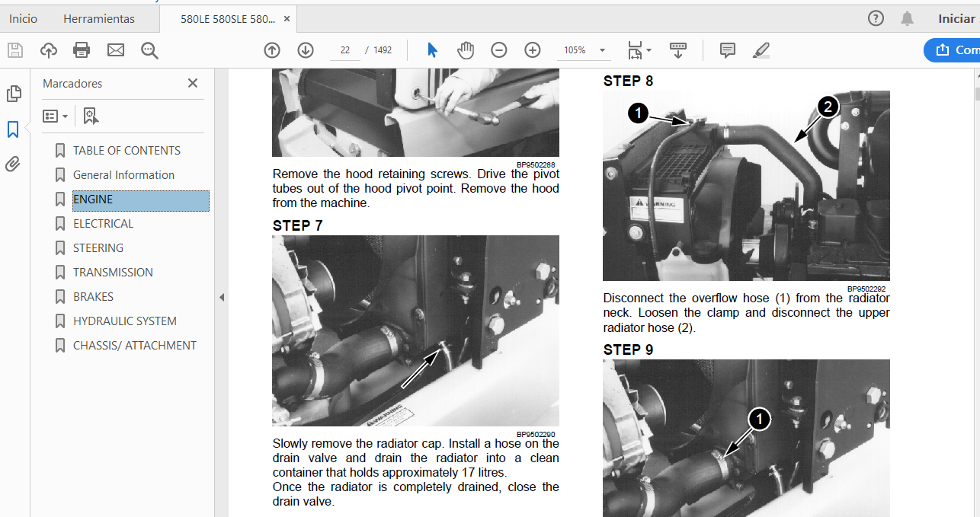The height and width of the screenshot is (517, 980).
Task: Open the find text magnifier tool
Action: [x=149, y=50]
